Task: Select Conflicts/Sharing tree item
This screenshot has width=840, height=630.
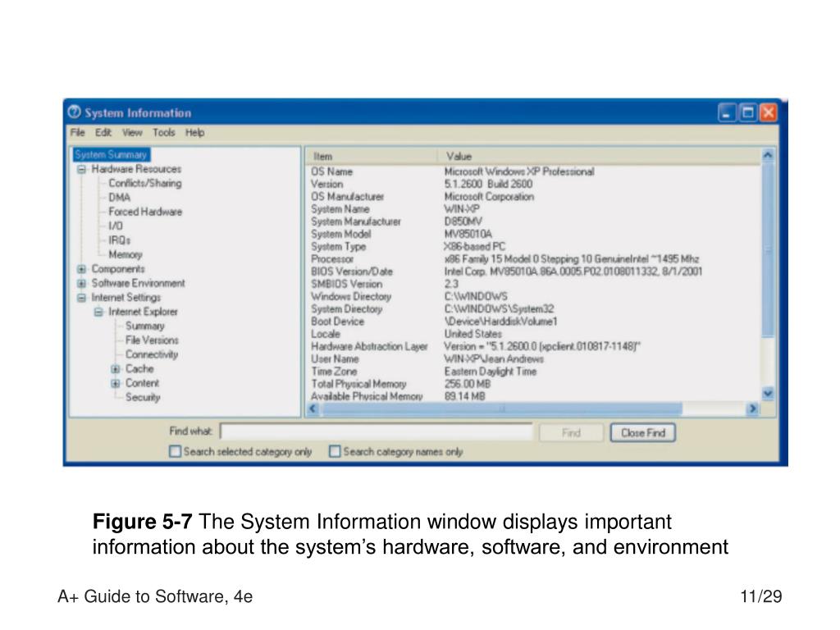Action: 144,183
